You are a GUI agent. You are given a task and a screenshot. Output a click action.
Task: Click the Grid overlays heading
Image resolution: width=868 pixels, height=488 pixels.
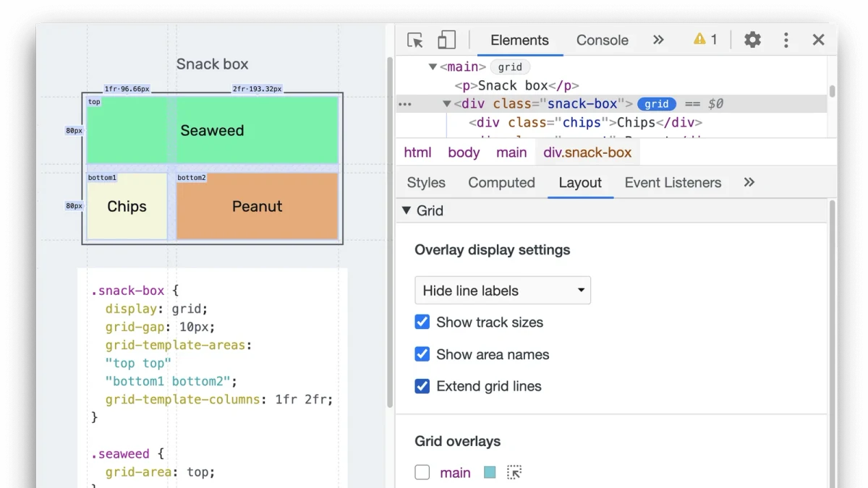point(457,441)
